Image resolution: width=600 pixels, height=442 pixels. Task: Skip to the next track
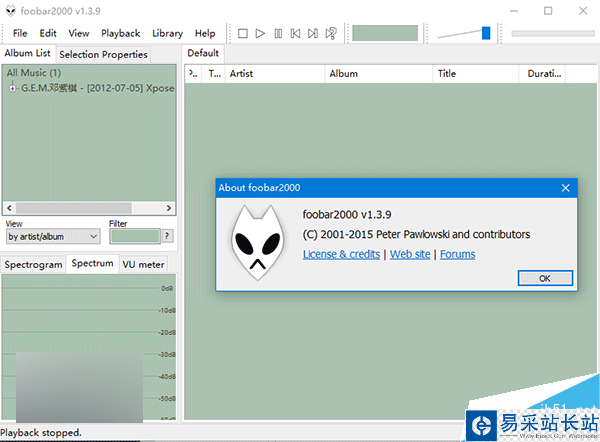coord(313,34)
